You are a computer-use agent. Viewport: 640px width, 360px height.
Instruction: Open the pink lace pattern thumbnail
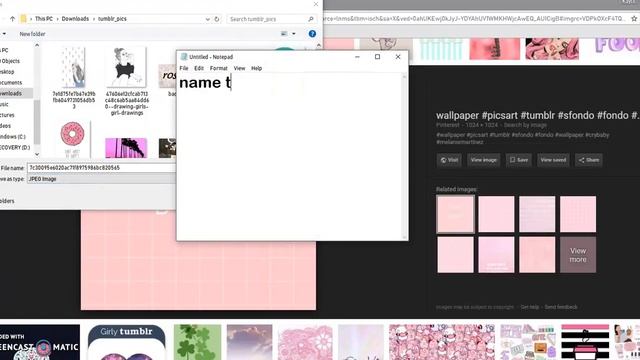point(305,342)
